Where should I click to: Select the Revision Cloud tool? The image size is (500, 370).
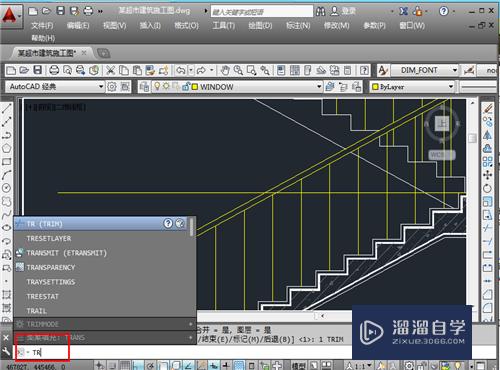7,201
